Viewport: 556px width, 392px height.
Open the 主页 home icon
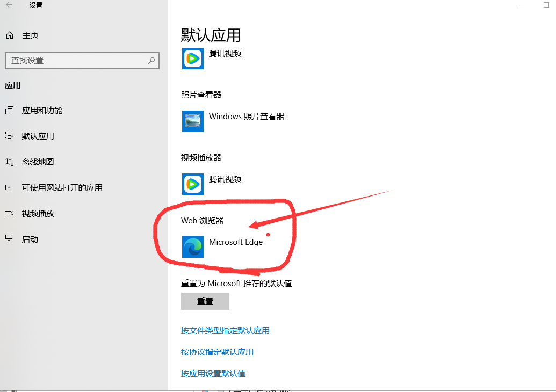[x=10, y=35]
